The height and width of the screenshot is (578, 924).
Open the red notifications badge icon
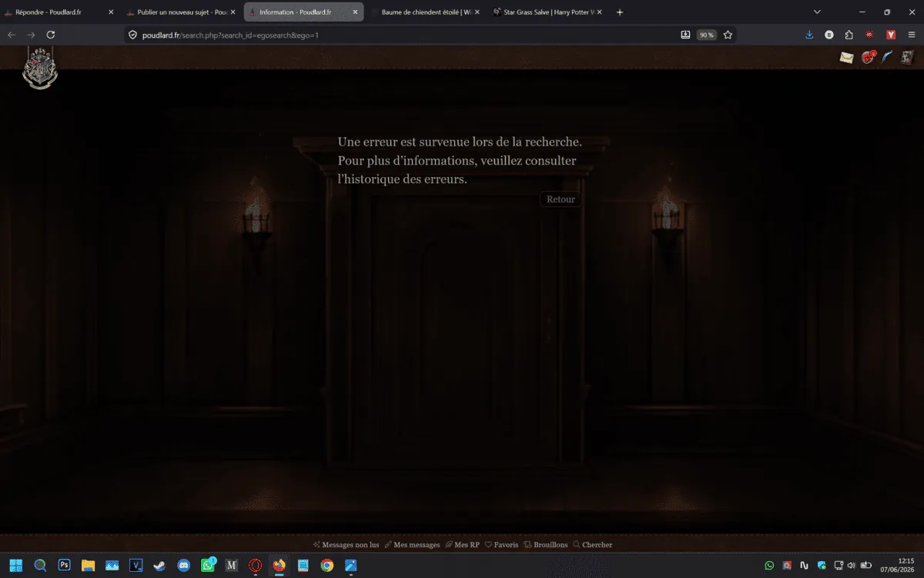[869, 57]
